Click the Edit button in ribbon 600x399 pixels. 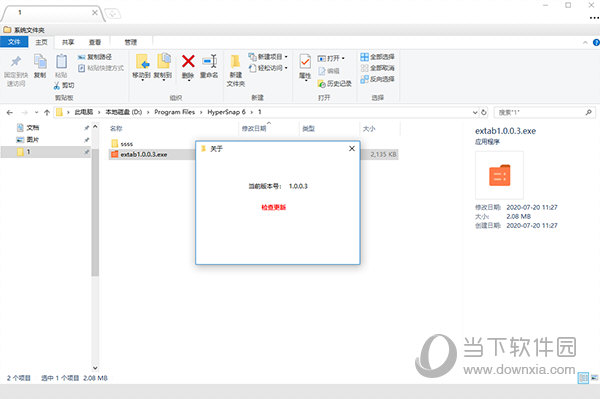tap(329, 71)
